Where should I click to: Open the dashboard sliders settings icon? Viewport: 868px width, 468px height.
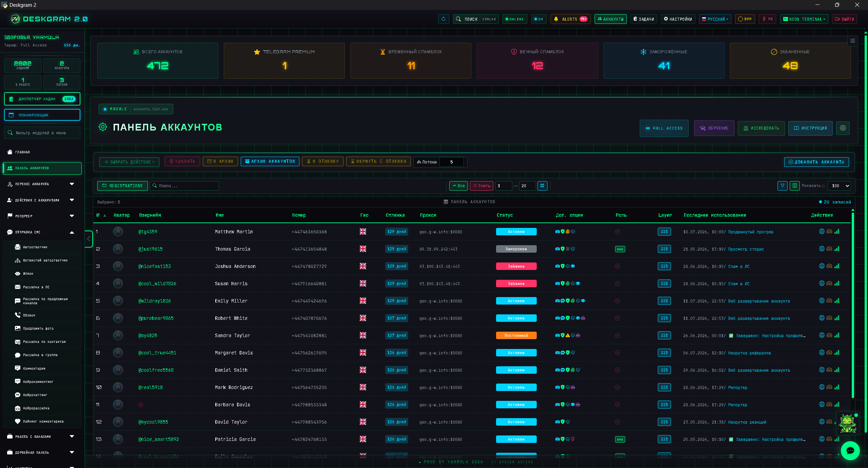852,41
